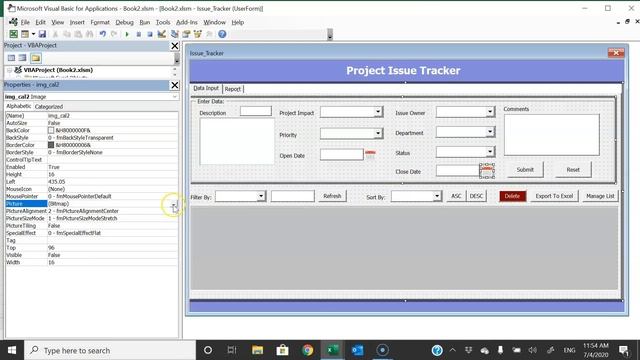This screenshot has height=360, width=640.
Task: Open Outlook from the taskbar
Action: click(x=357, y=350)
